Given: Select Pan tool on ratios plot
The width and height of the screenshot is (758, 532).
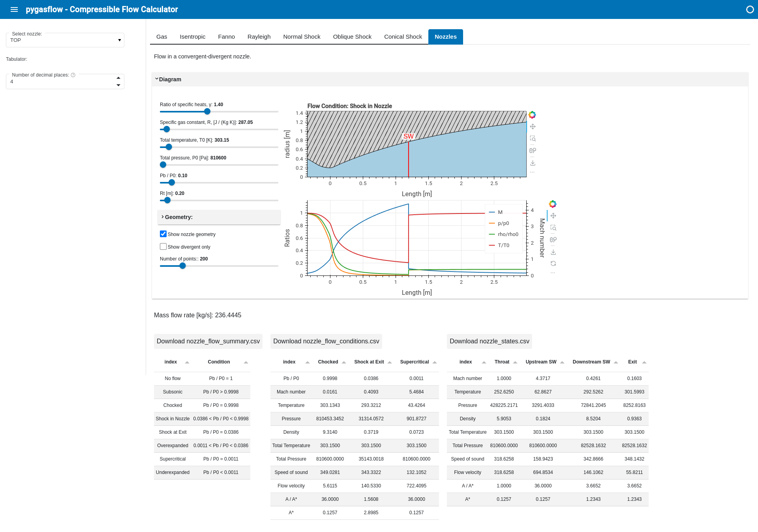Looking at the screenshot, I should [x=553, y=216].
